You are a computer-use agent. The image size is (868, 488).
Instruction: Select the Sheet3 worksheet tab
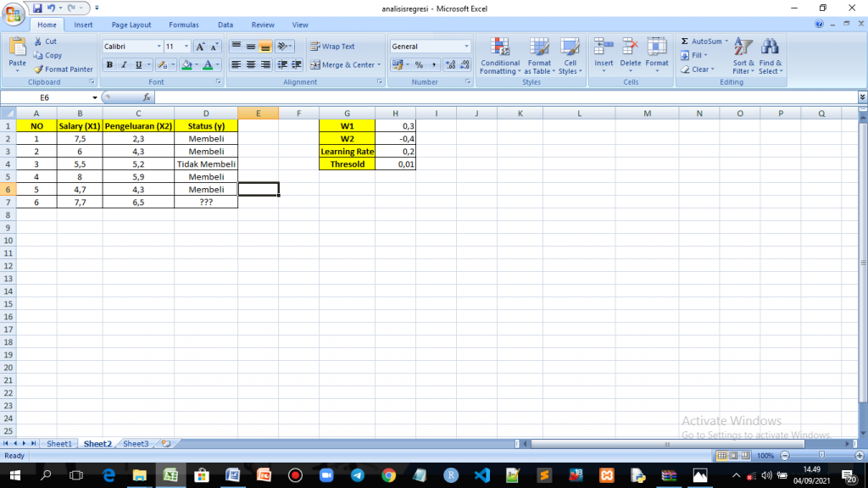pos(136,443)
